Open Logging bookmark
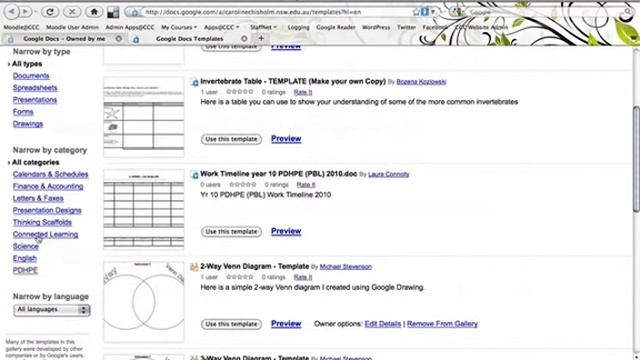The width and height of the screenshot is (640, 360). point(298,27)
